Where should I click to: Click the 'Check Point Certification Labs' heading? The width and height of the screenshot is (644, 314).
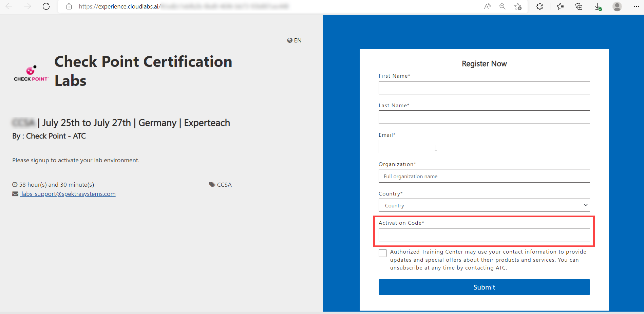pyautogui.click(x=143, y=71)
